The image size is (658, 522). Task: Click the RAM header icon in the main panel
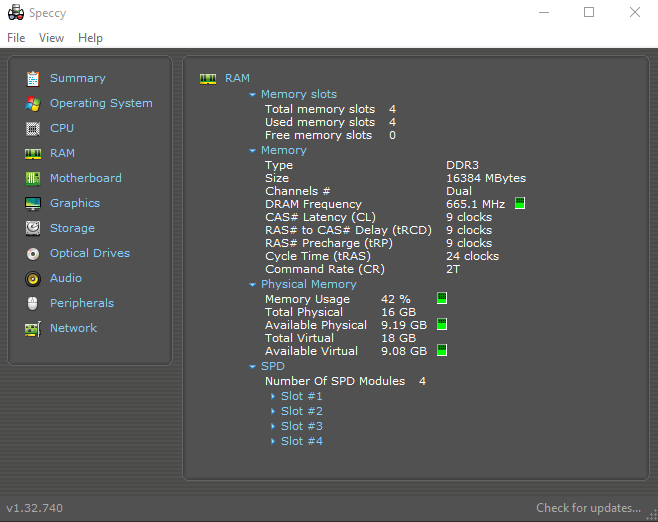(x=208, y=78)
